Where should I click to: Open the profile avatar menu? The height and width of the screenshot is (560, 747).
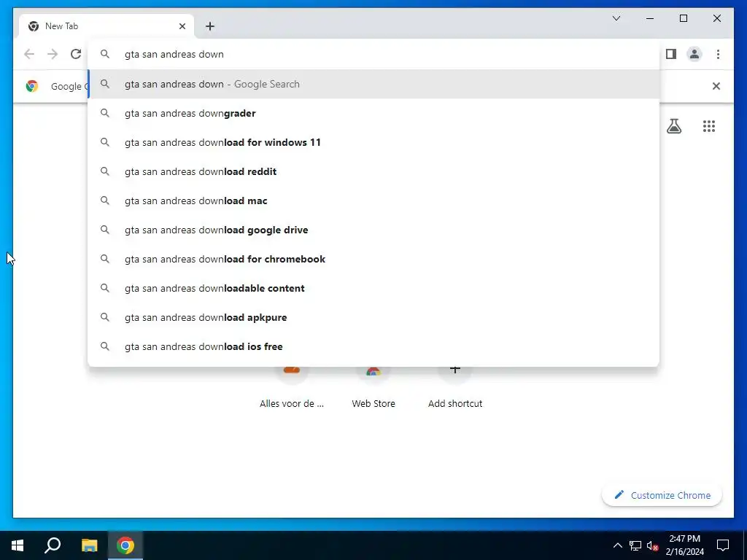[x=694, y=54]
